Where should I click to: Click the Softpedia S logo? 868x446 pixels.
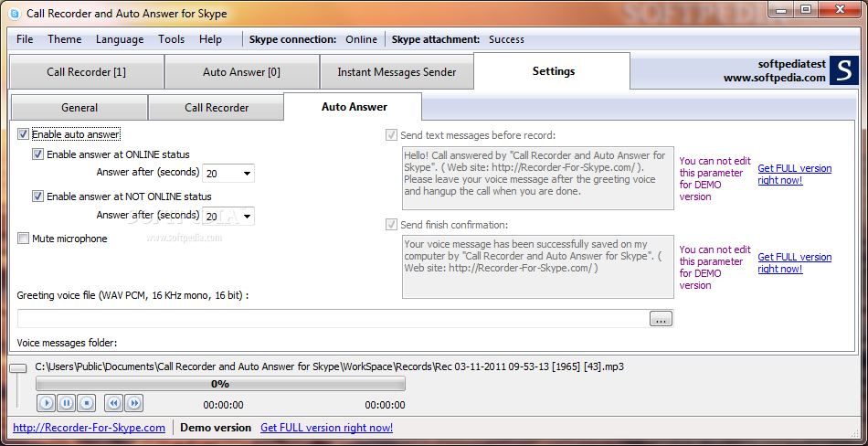(x=843, y=70)
